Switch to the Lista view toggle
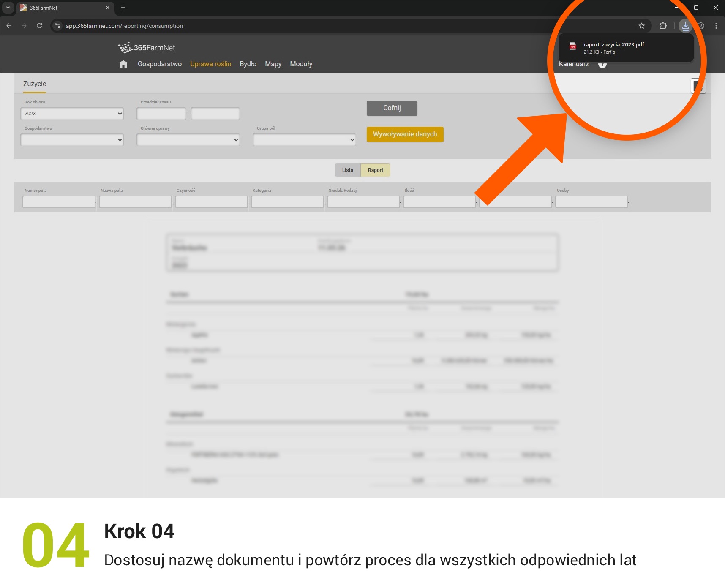This screenshot has height=588, width=725. 347,170
